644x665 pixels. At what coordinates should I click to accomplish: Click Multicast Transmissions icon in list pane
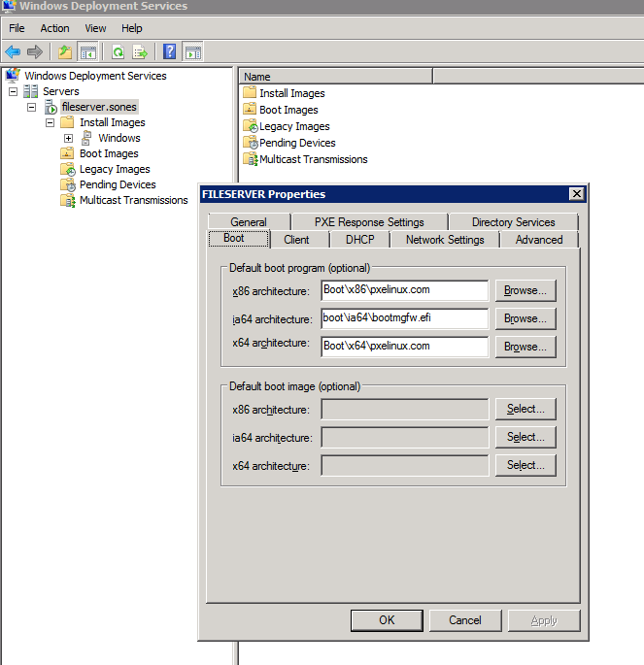251,159
